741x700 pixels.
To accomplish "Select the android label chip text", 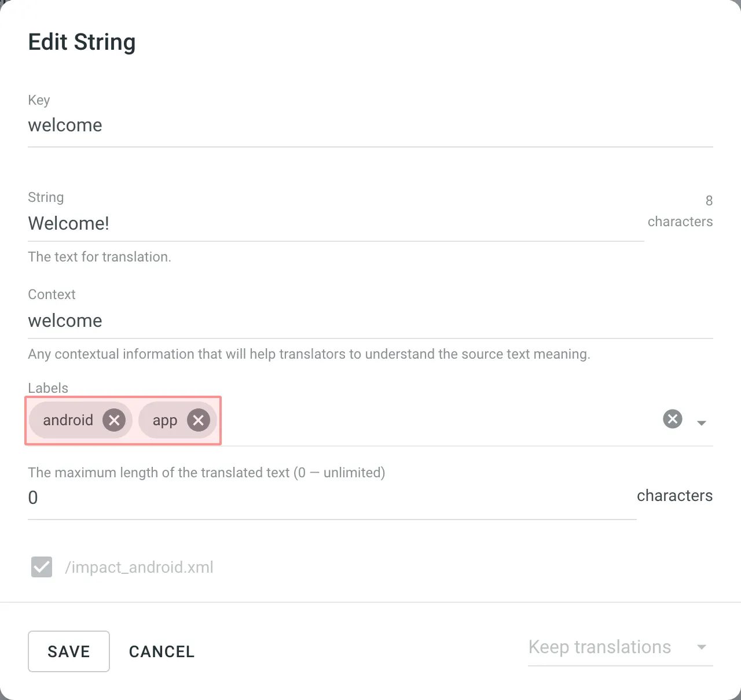I will pos(68,420).
